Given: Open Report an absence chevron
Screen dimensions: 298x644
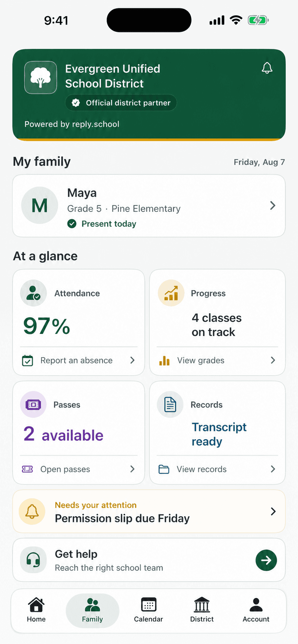Looking at the screenshot, I should pyautogui.click(x=132, y=360).
